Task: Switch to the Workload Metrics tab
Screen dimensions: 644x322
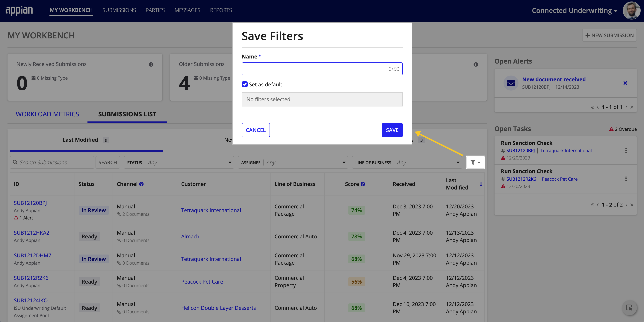Action: 47,114
